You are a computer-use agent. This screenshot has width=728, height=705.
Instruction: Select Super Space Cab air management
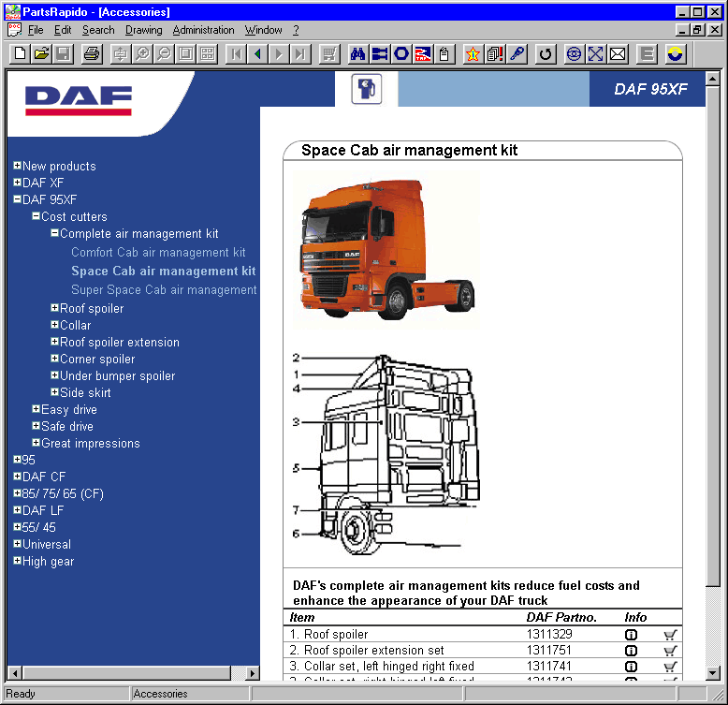[x=164, y=290]
